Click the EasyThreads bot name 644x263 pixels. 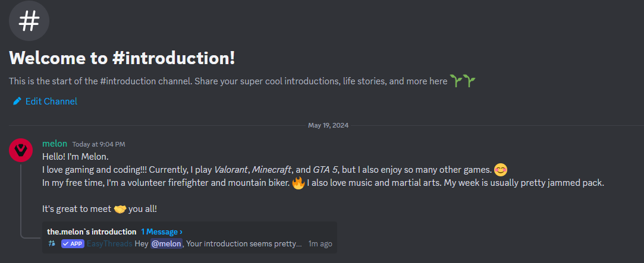[109, 243]
